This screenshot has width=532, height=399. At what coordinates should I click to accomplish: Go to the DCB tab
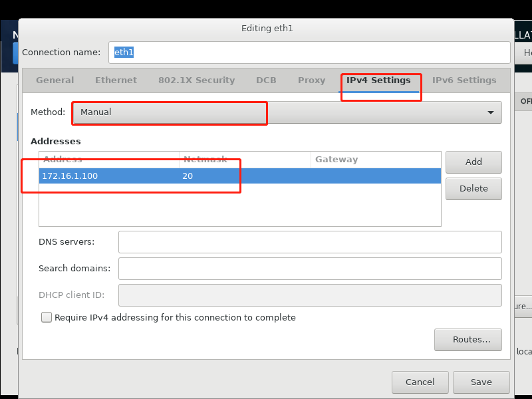pyautogui.click(x=266, y=80)
